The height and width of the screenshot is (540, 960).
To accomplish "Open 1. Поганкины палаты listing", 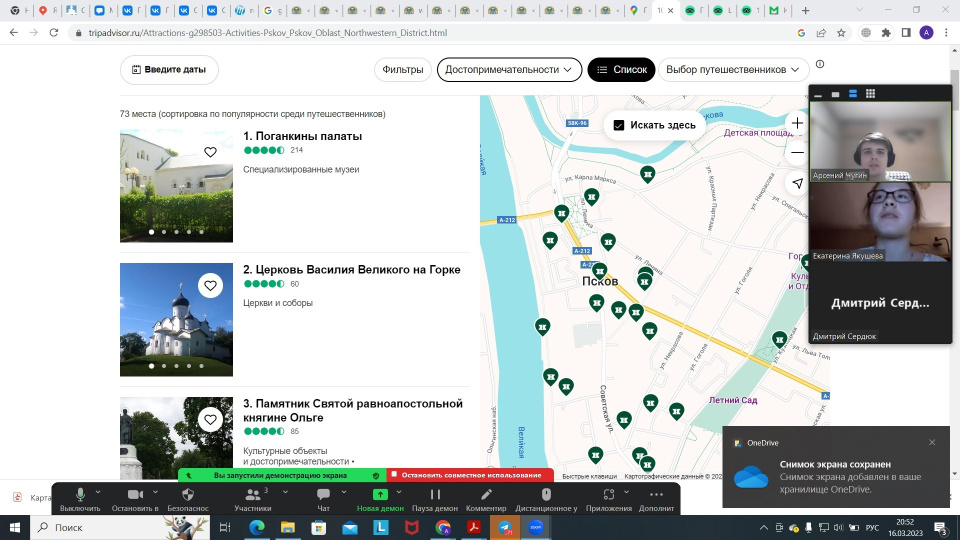I will (x=302, y=136).
